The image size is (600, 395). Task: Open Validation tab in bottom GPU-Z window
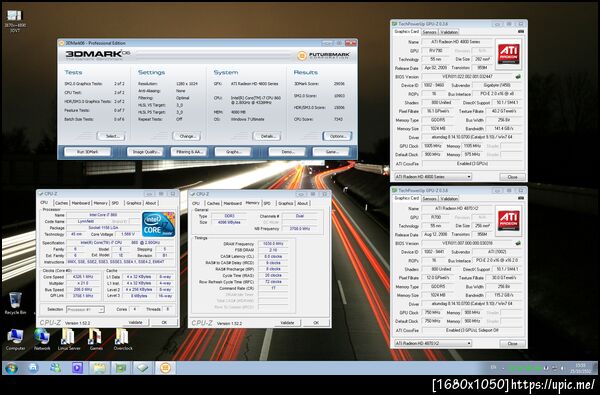[x=449, y=199]
